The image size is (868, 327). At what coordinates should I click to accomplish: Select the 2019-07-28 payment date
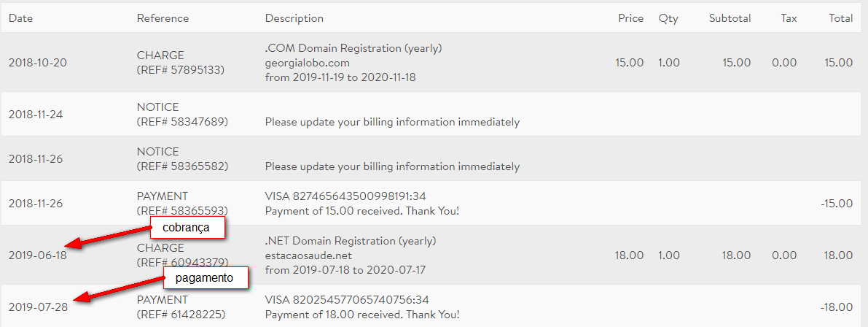38,307
